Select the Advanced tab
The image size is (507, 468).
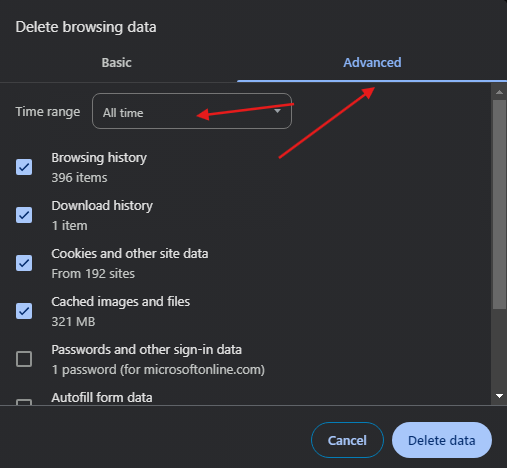tap(372, 63)
